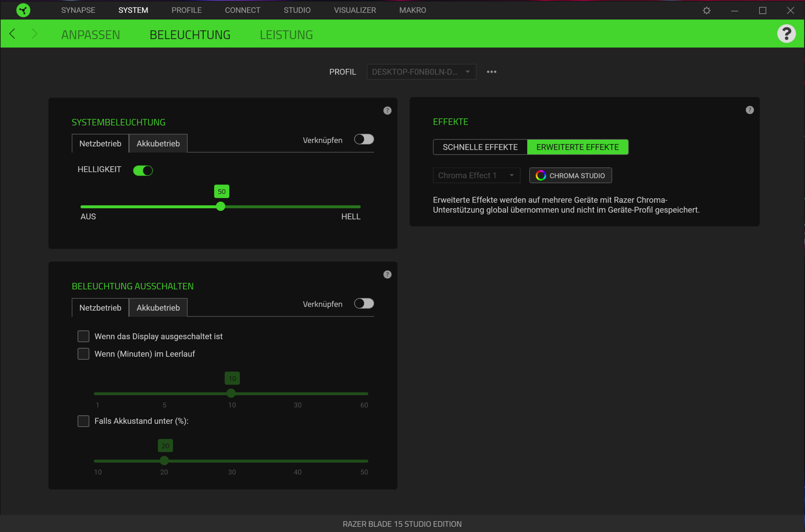
Task: Click the 'PROFIL' label
Action: pyautogui.click(x=342, y=72)
